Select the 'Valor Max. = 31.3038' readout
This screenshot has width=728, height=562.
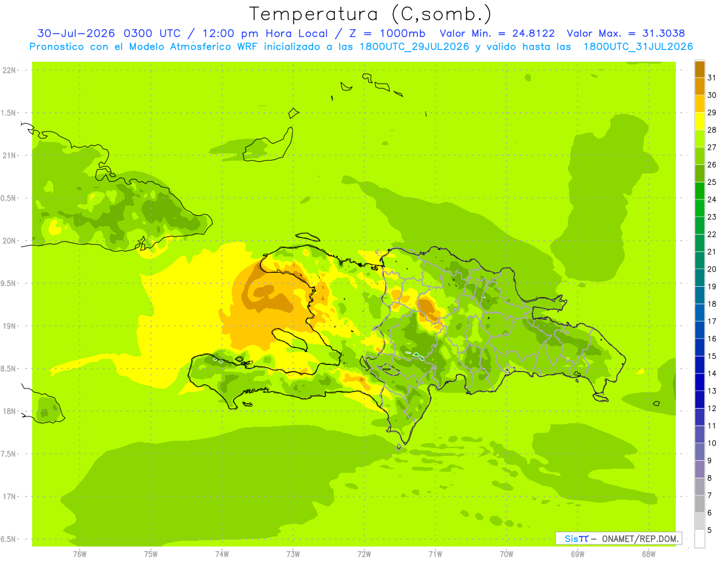click(x=626, y=33)
